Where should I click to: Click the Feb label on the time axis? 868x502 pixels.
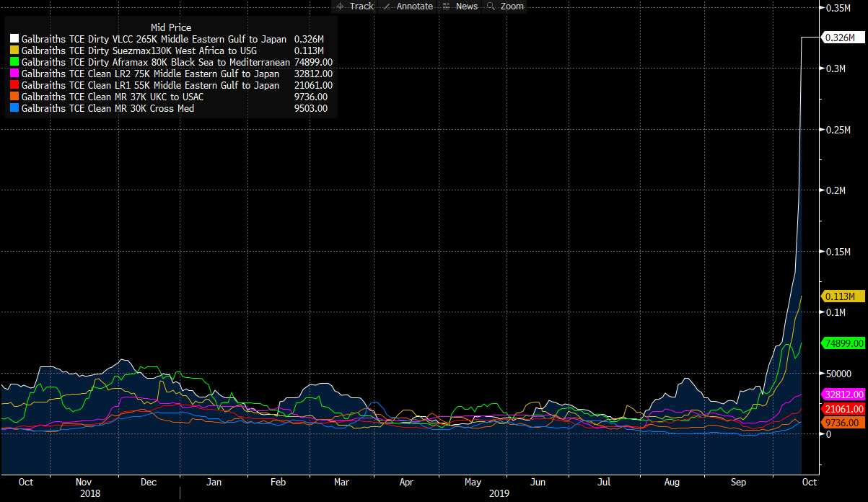point(278,482)
